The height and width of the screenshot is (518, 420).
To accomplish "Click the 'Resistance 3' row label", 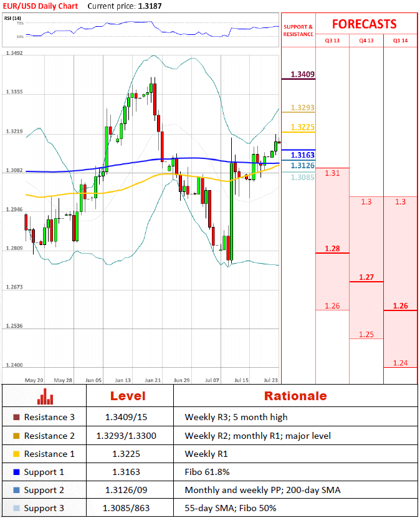I will pos(49,417).
